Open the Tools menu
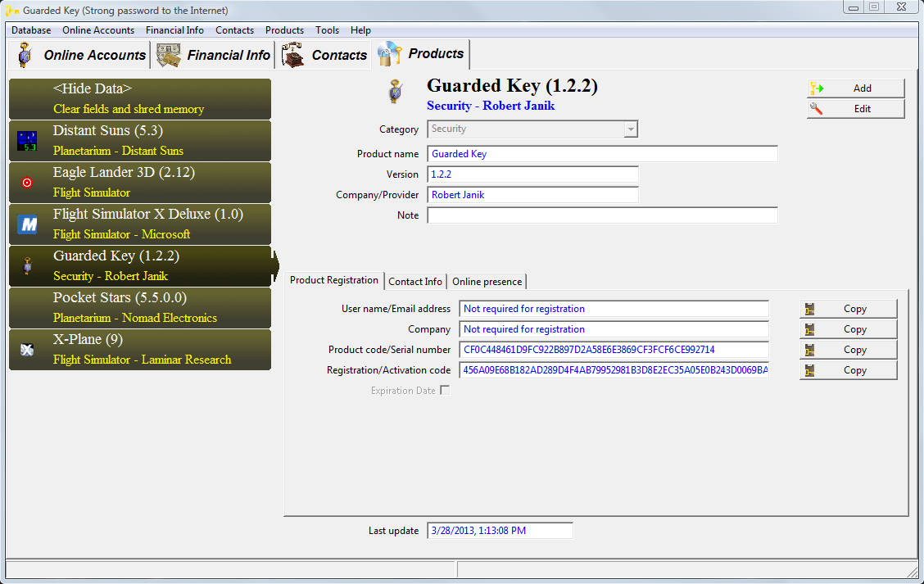The width and height of the screenshot is (924, 584). (327, 30)
